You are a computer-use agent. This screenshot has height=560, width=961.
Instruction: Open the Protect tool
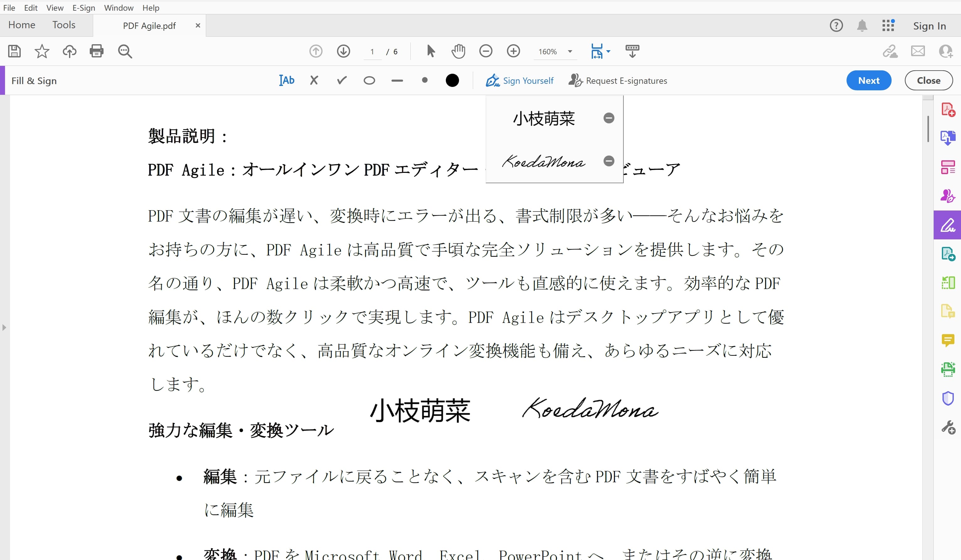(949, 398)
